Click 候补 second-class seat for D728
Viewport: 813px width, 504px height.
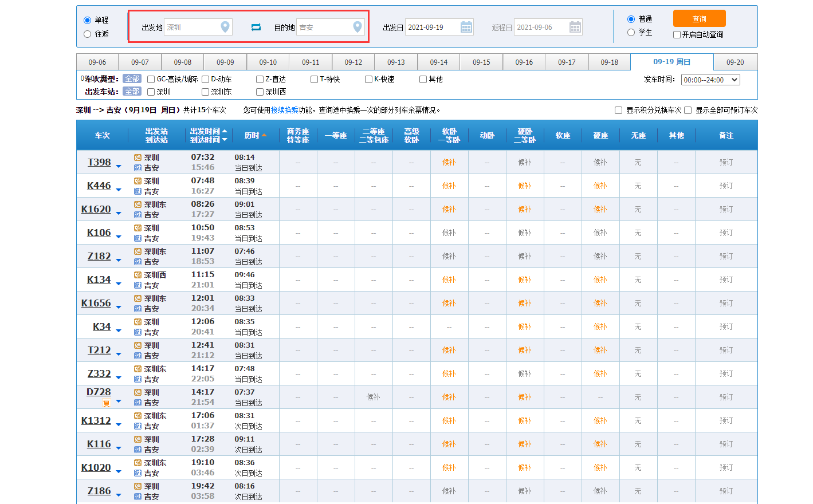coord(374,397)
